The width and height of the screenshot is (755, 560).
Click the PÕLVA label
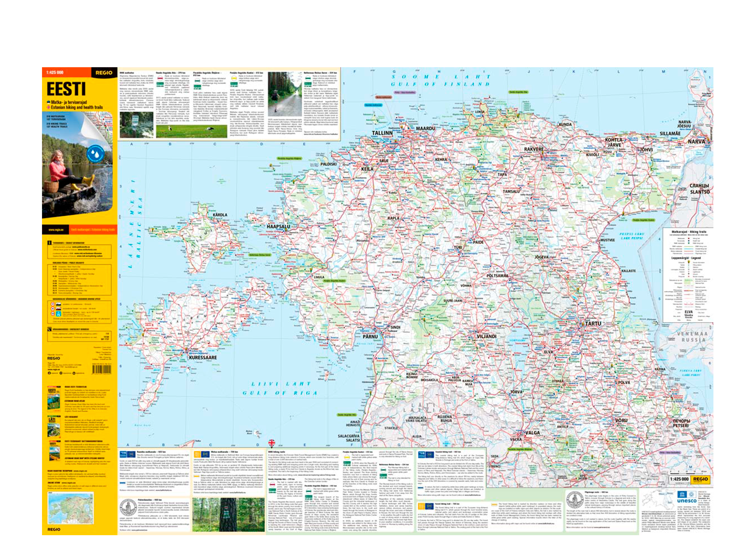pos(624,382)
